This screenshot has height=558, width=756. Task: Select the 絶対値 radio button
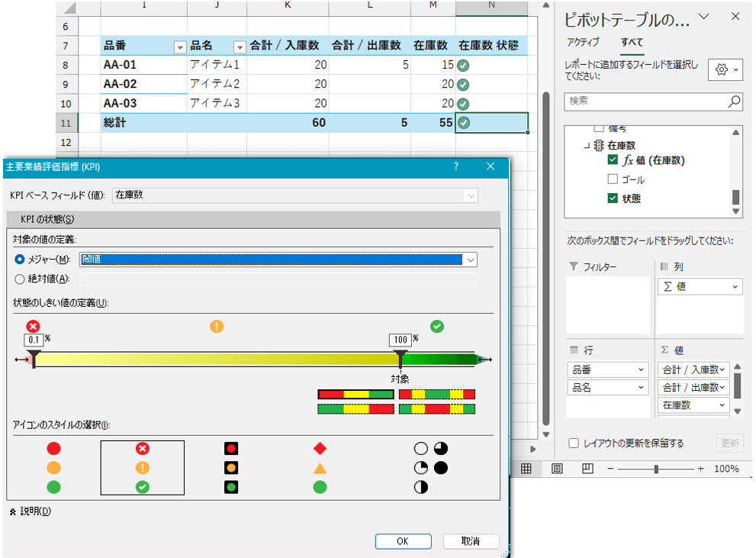click(x=20, y=279)
